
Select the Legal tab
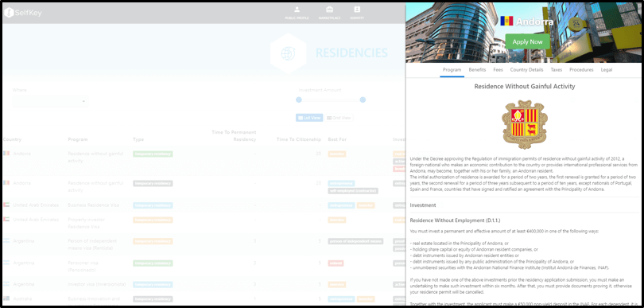tap(607, 70)
